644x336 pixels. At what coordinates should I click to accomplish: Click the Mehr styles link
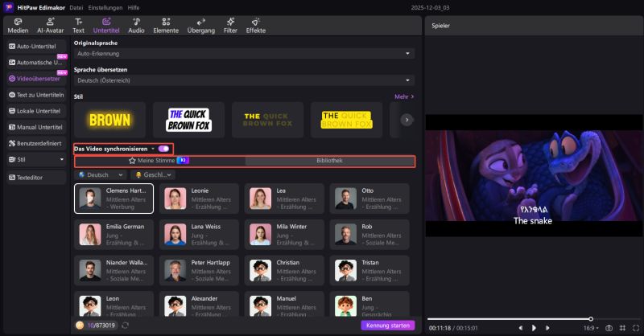[x=404, y=96]
